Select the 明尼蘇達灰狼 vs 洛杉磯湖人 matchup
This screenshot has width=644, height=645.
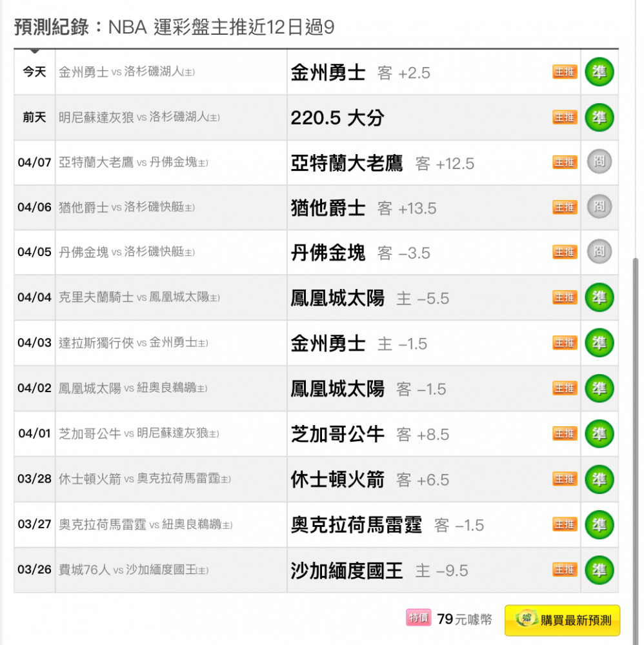(x=139, y=117)
